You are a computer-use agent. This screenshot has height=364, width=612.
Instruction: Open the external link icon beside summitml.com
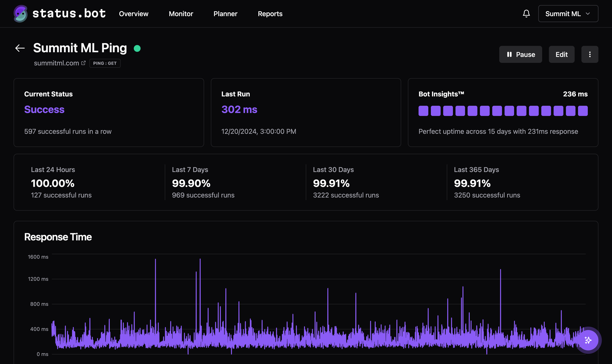(x=83, y=63)
